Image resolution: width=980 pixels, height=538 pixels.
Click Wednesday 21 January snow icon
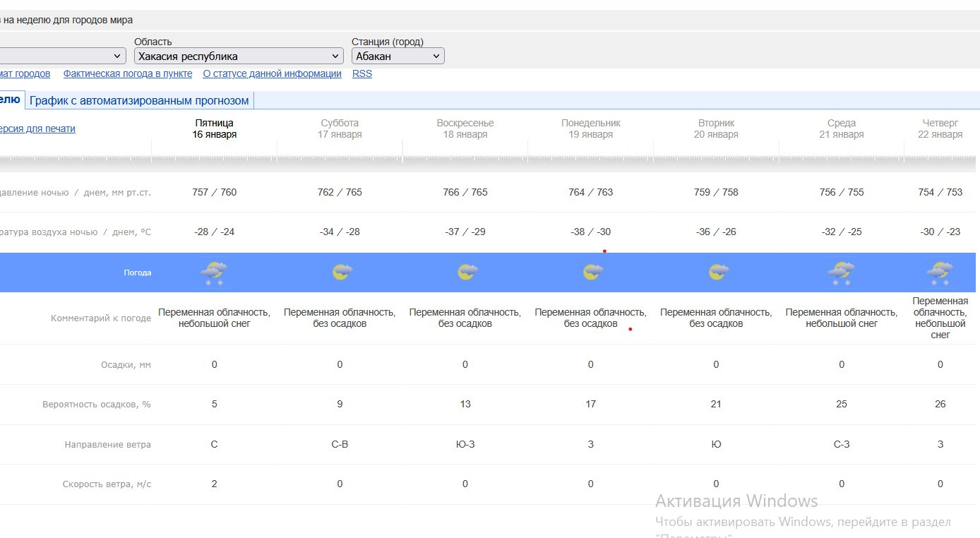tap(841, 273)
